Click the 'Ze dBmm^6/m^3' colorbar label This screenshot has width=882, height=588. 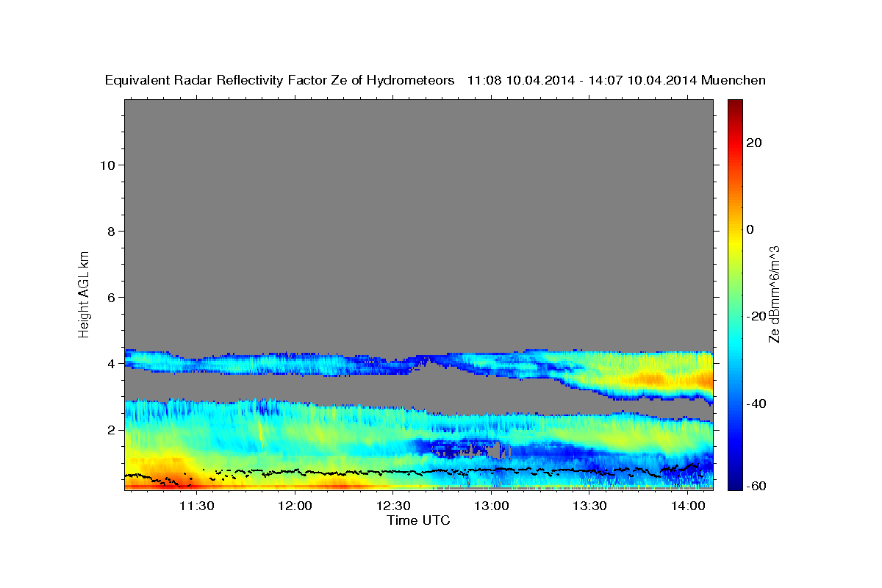pos(774,294)
